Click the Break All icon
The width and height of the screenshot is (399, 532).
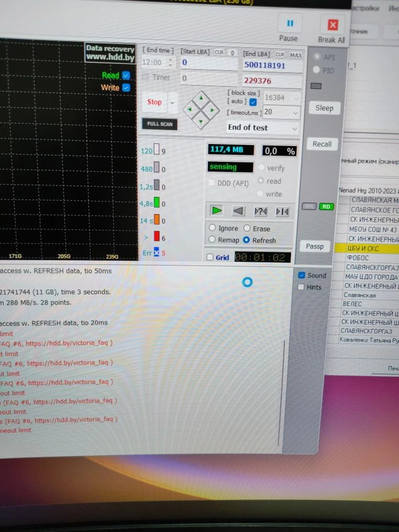(x=332, y=25)
